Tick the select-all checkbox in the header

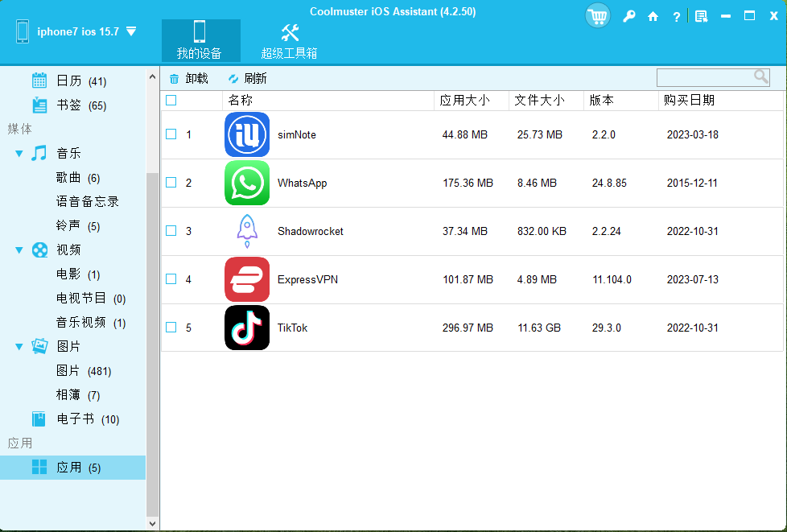[x=171, y=101]
